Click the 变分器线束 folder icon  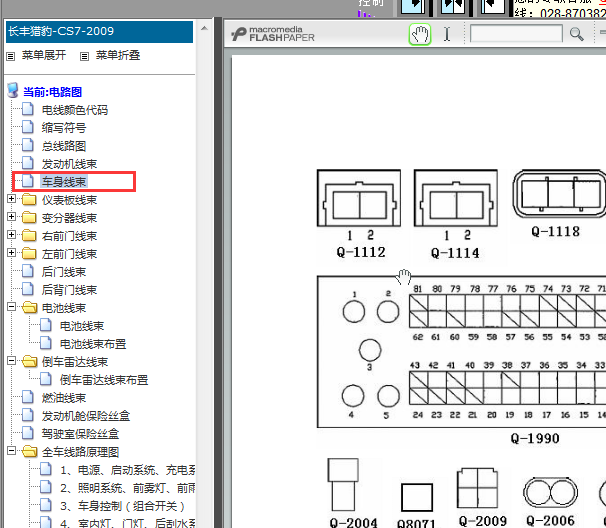pyautogui.click(x=29, y=218)
